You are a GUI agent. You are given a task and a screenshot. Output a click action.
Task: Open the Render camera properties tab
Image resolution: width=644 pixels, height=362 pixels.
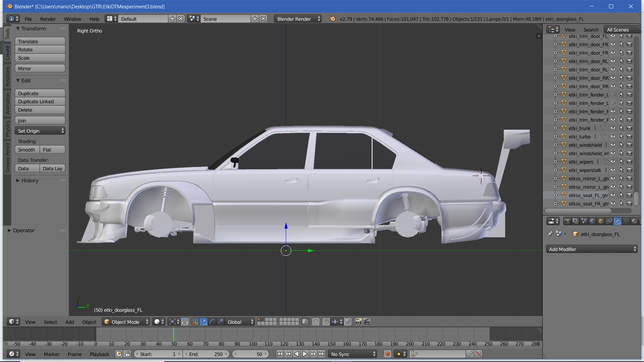click(x=567, y=221)
